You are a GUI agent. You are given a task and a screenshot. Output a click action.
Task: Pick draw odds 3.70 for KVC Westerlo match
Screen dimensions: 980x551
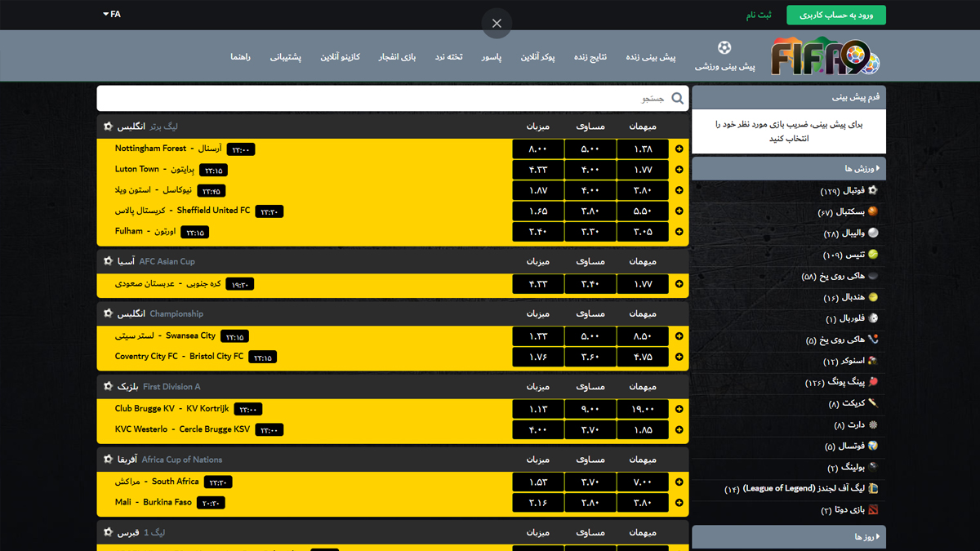pos(590,430)
